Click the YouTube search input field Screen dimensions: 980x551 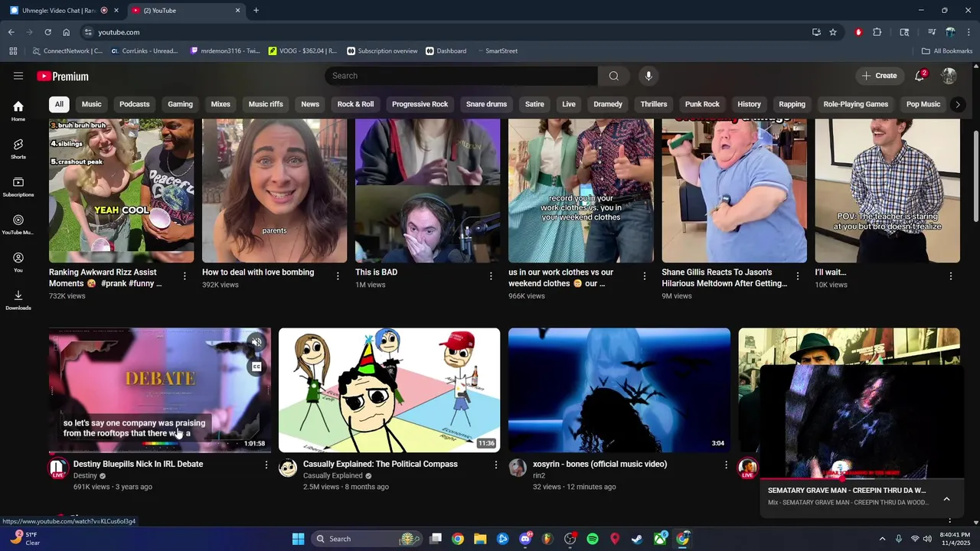point(461,76)
